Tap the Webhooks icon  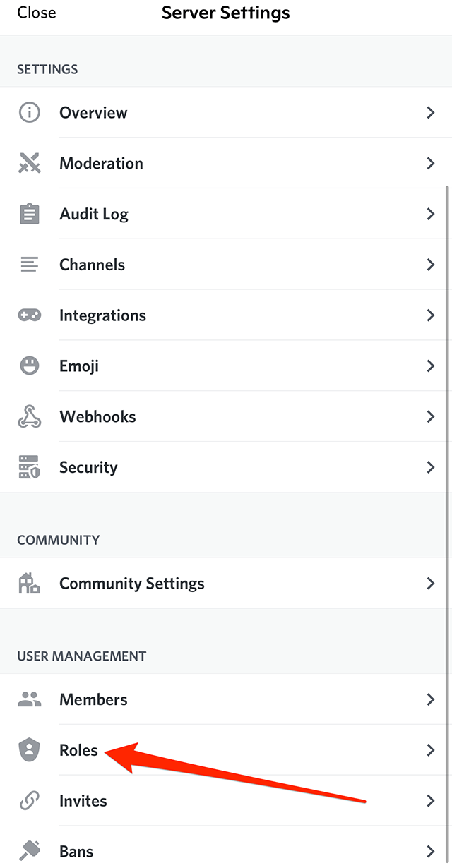[29, 417]
